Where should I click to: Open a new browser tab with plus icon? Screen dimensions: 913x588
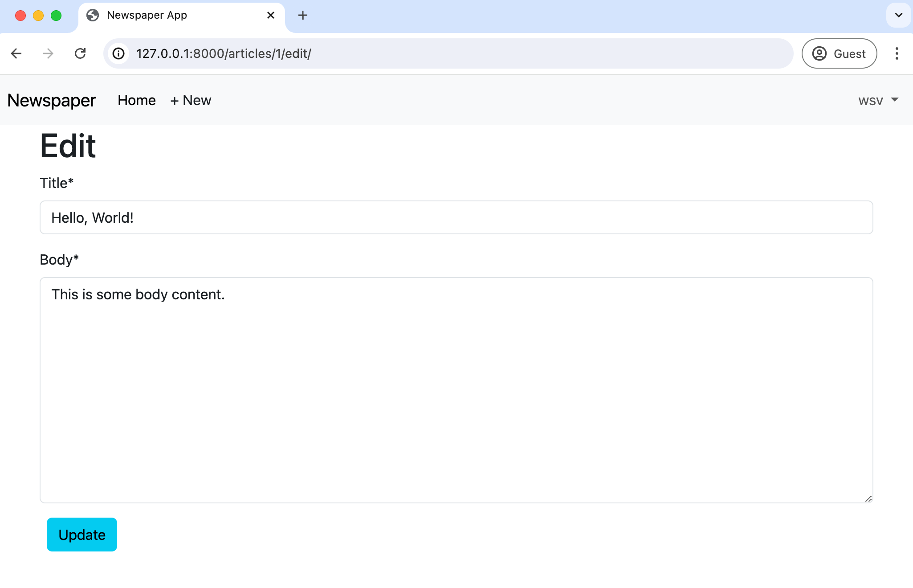(303, 15)
